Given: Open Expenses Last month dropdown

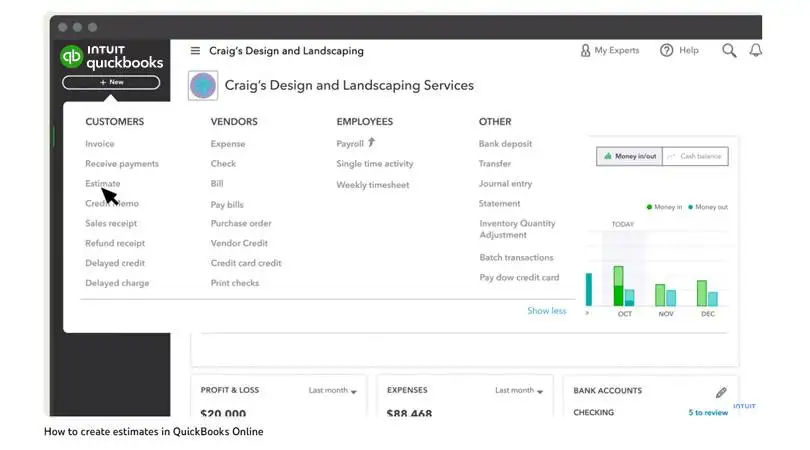Looking at the screenshot, I should pyautogui.click(x=519, y=391).
